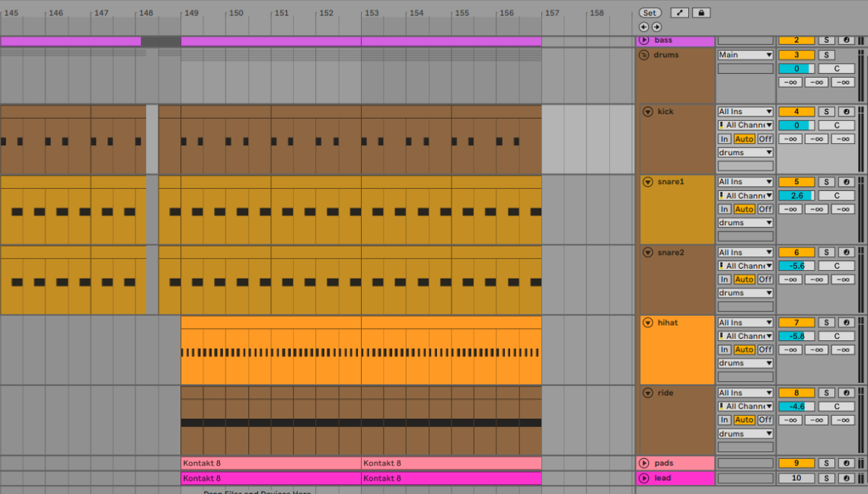Turn monitoring Off on the snare2 track
The width and height of the screenshot is (868, 494).
pyautogui.click(x=765, y=279)
